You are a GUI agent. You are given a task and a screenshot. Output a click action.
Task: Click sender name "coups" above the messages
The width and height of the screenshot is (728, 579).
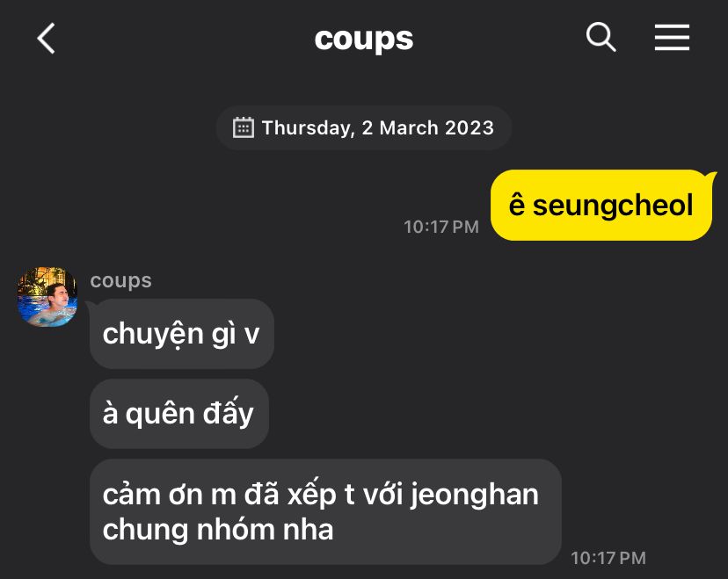(120, 280)
